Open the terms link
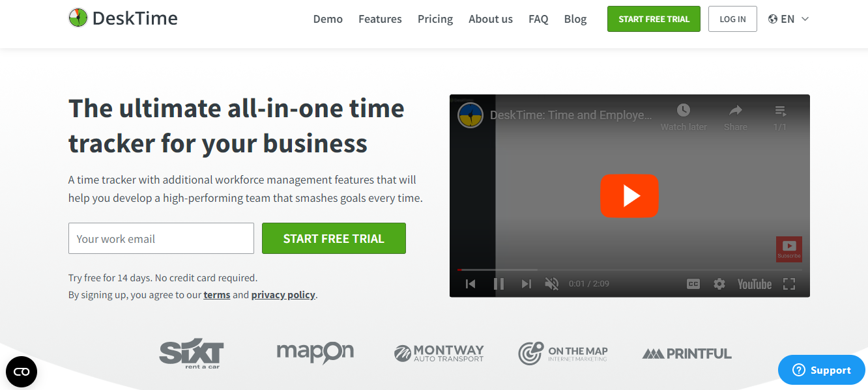 click(217, 295)
